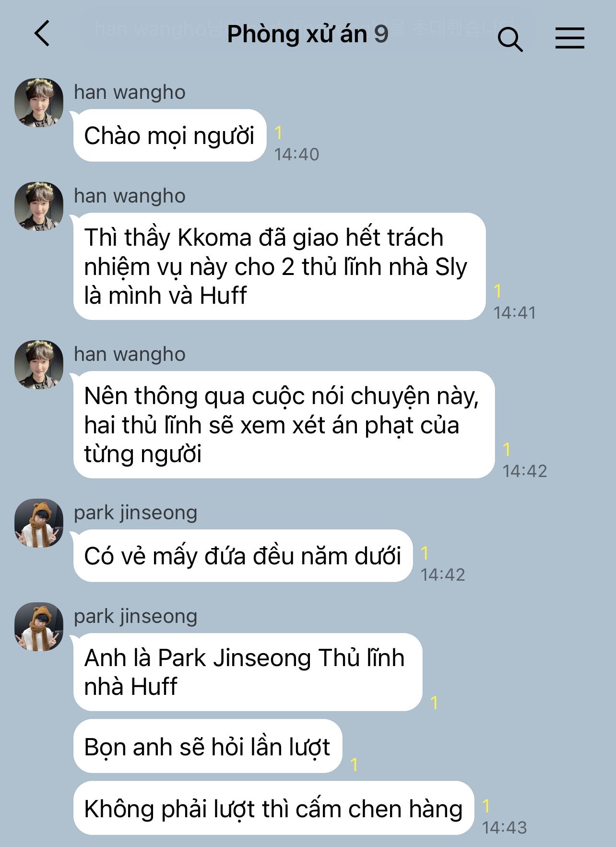
Task: Tap 'park jinseong' name above 'Có vẻ mấy đứa'
Action: 135,513
